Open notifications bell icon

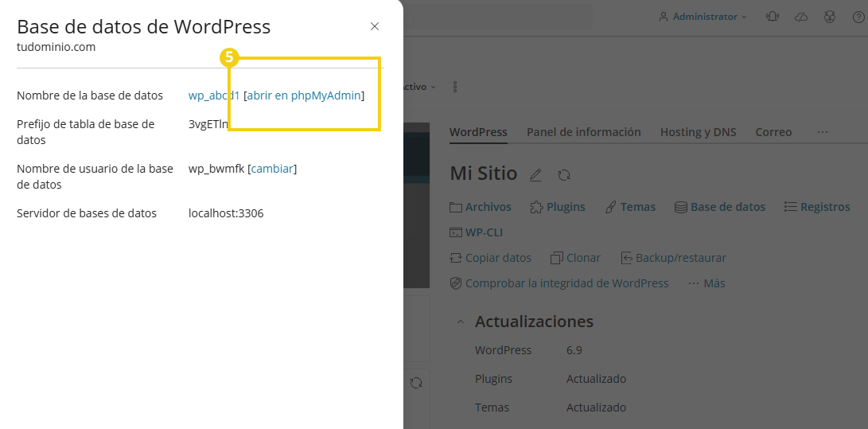point(773,17)
